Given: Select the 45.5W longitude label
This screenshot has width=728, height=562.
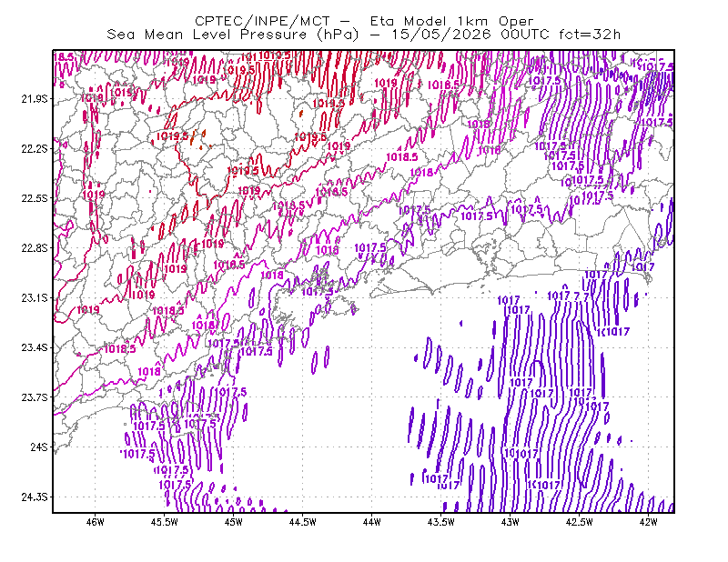Looking at the screenshot, I should tap(165, 522).
